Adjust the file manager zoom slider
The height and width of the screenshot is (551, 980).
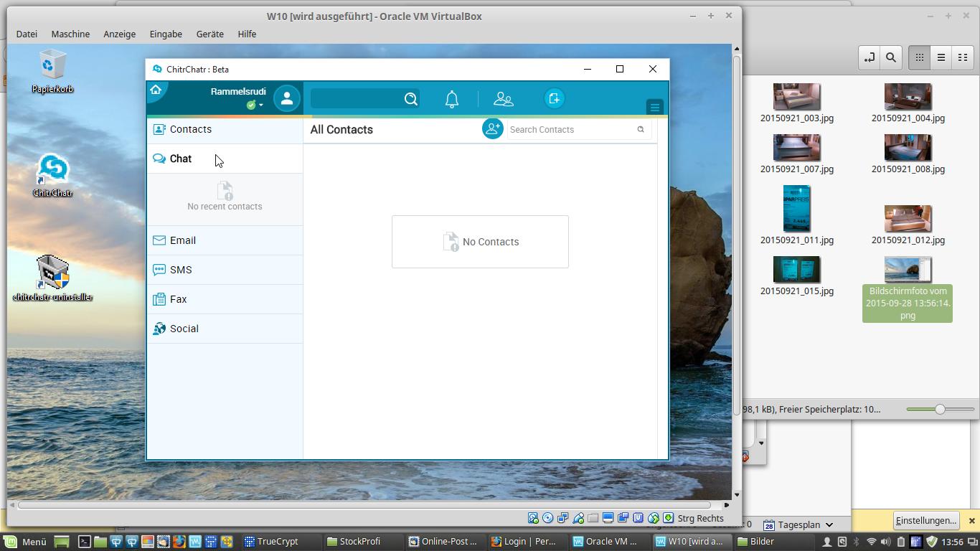[x=939, y=409]
